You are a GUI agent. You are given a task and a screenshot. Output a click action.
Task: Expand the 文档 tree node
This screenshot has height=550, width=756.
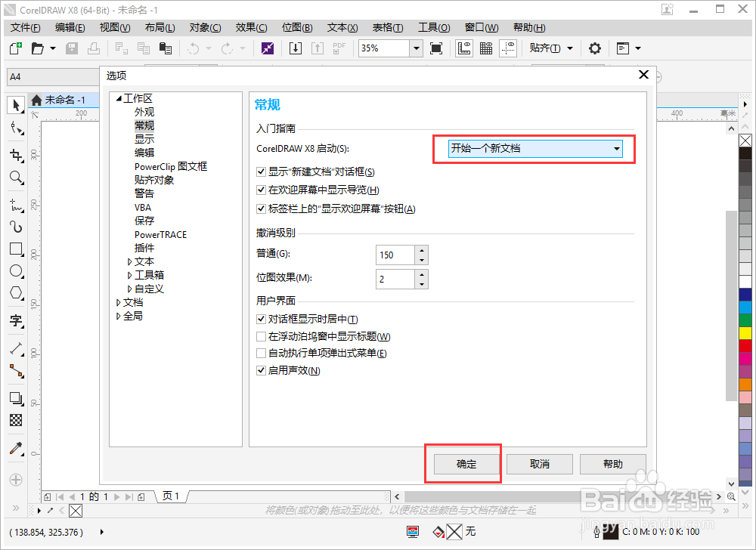(x=118, y=302)
